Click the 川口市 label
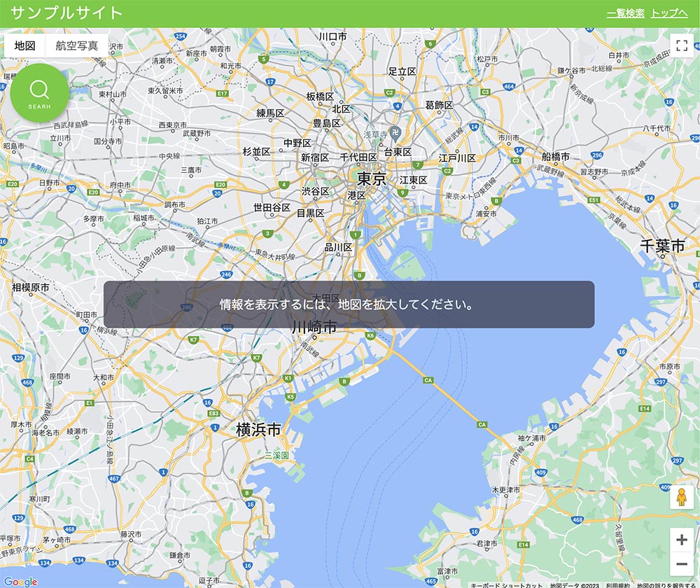Viewport: 700px width, 588px height. [x=332, y=36]
